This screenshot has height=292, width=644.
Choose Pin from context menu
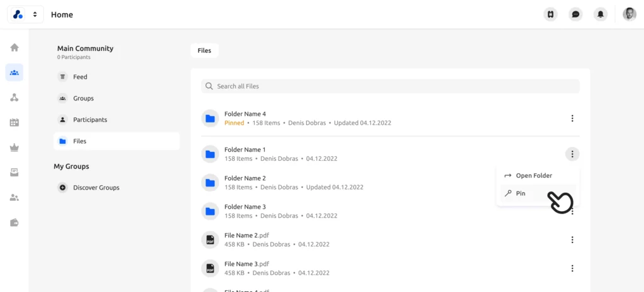(538, 193)
